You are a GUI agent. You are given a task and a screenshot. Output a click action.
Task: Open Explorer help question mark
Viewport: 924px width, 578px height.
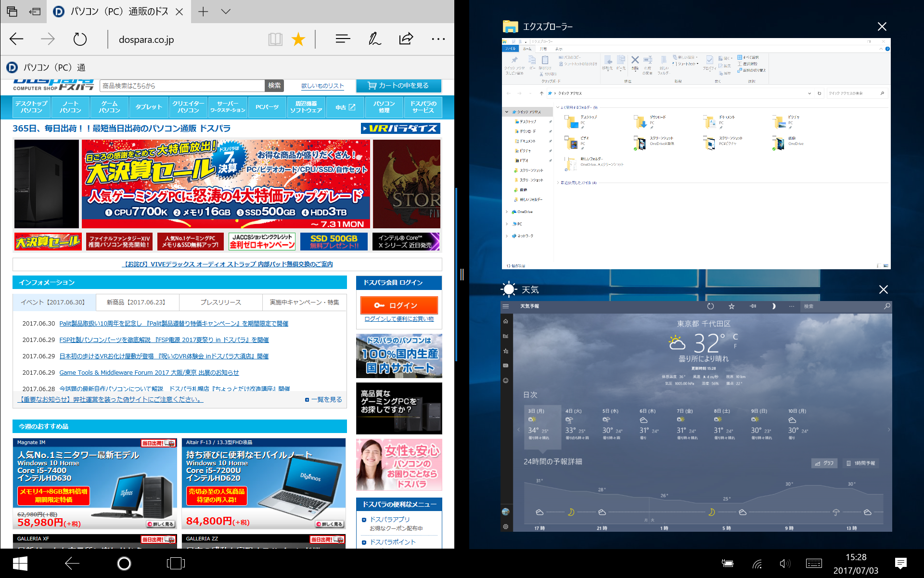[887, 49]
